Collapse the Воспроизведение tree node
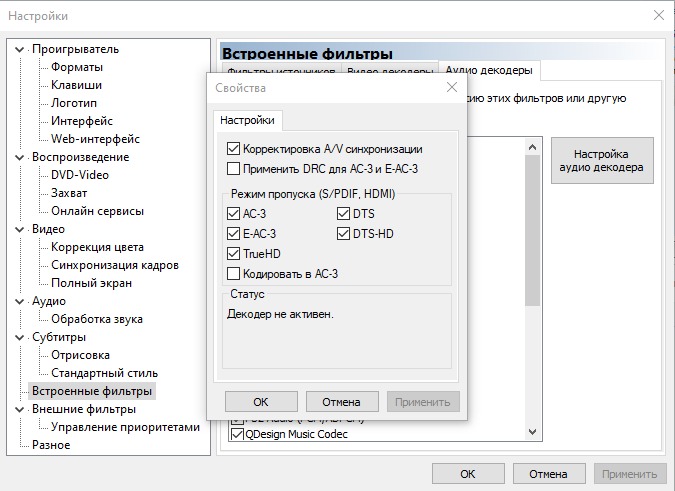The image size is (675, 491). click(20, 157)
